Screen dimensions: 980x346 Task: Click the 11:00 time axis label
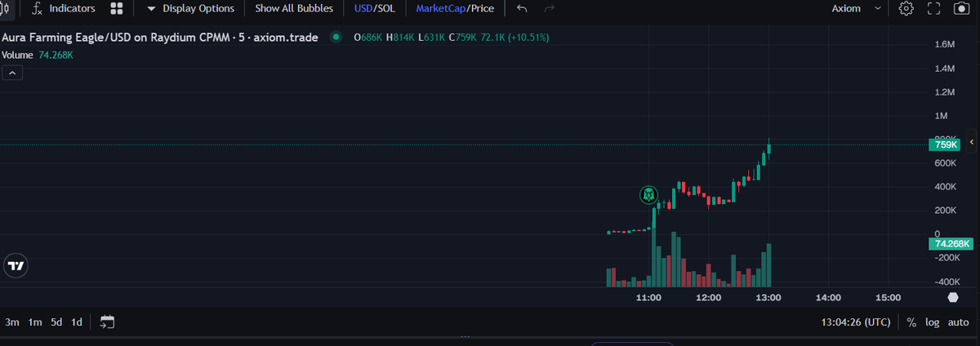pyautogui.click(x=648, y=298)
